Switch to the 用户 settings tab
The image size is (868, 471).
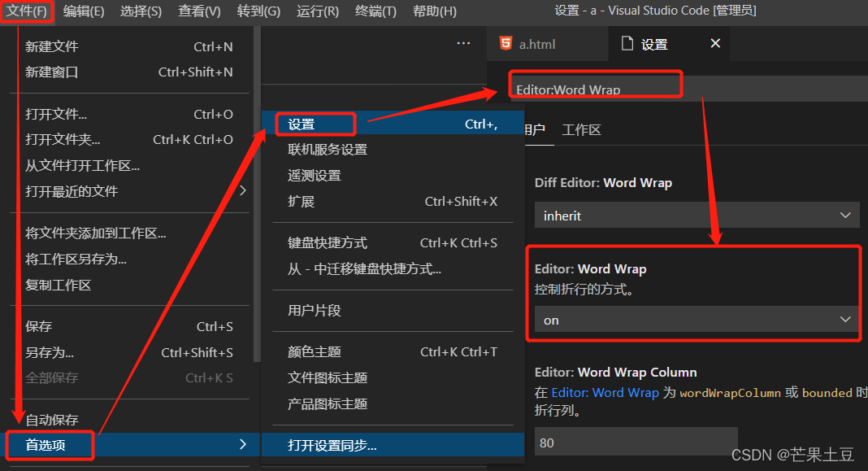point(535,130)
